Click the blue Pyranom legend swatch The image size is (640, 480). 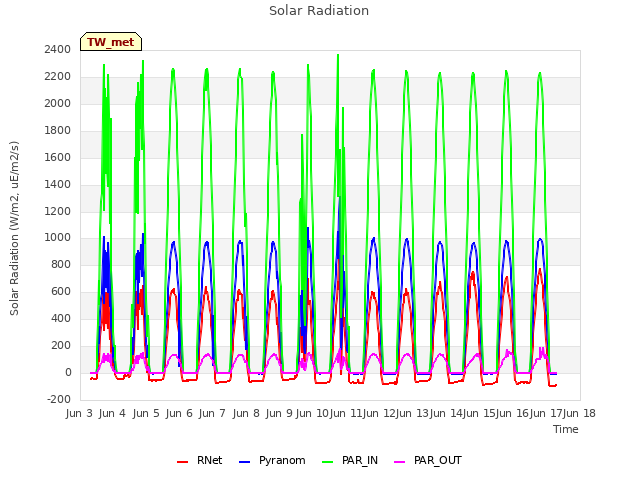pyautogui.click(x=244, y=462)
